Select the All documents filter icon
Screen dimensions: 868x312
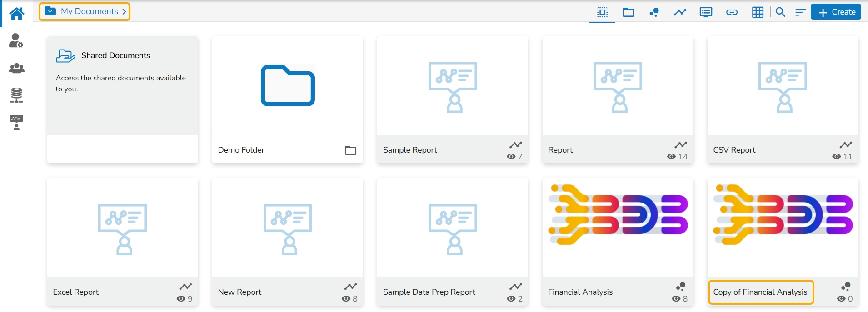(602, 12)
